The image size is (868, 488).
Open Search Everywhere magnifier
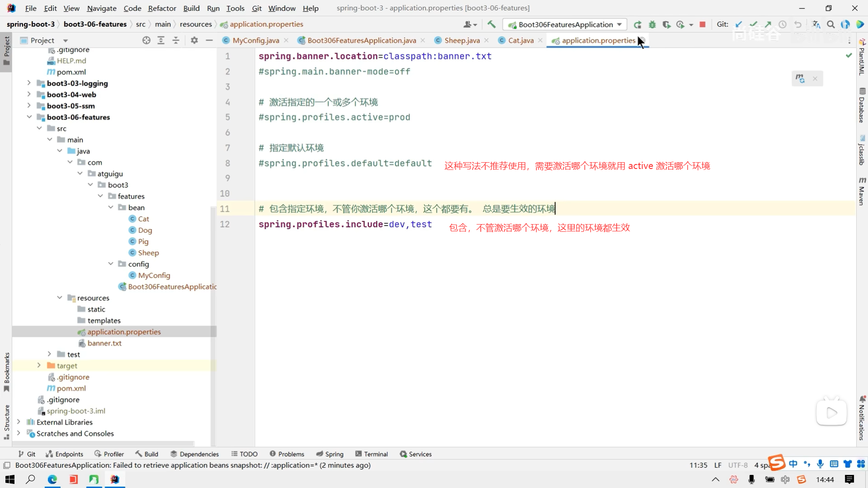pyautogui.click(x=831, y=24)
